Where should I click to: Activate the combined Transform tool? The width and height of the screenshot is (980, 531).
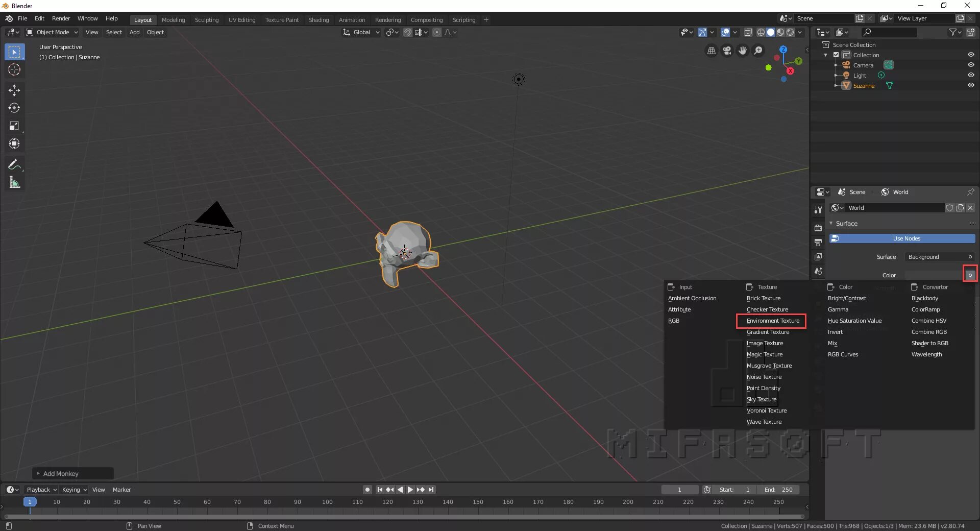pyautogui.click(x=14, y=144)
